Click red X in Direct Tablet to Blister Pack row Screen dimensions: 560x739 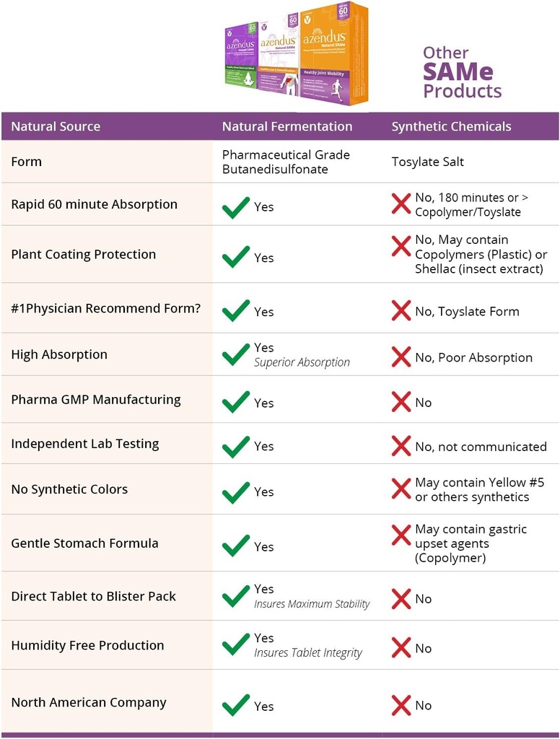tap(401, 598)
